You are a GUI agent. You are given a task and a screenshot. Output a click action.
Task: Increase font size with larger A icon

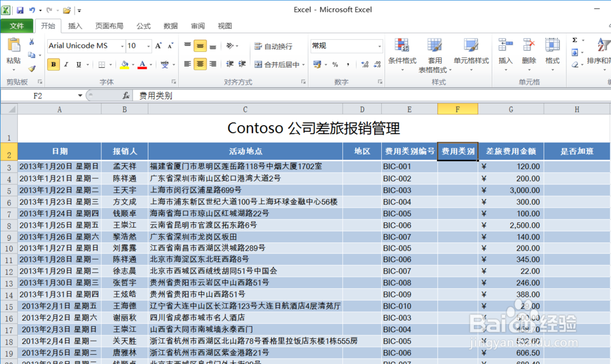click(158, 46)
